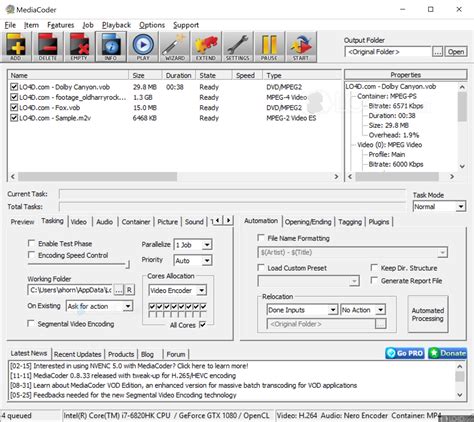This screenshot has height=422, width=474.
Task: Switch to the Opening/Ending tab
Action: click(x=308, y=222)
